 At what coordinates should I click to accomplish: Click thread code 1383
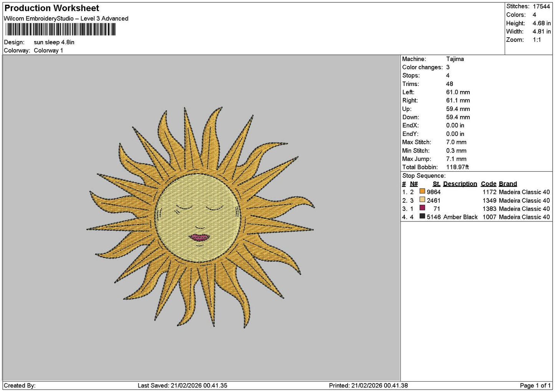pos(489,209)
